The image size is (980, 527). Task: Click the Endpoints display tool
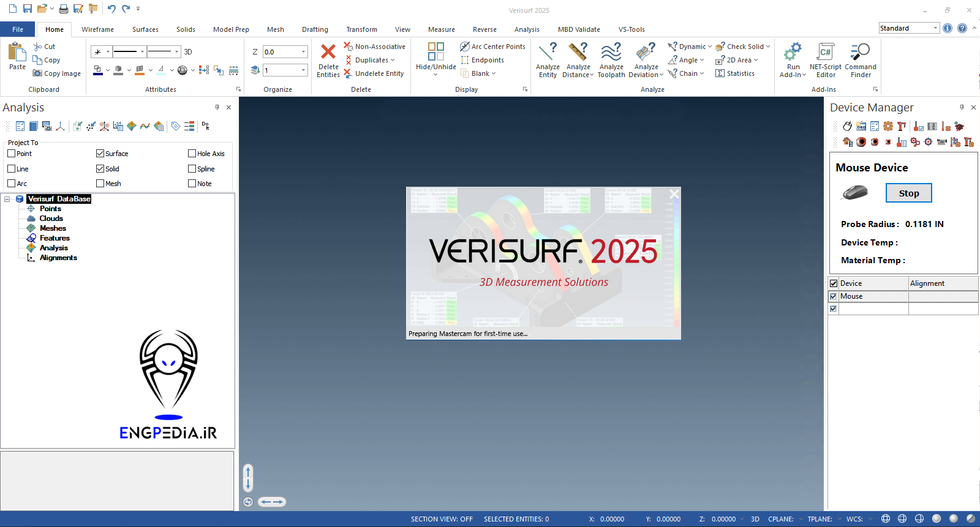pos(482,60)
